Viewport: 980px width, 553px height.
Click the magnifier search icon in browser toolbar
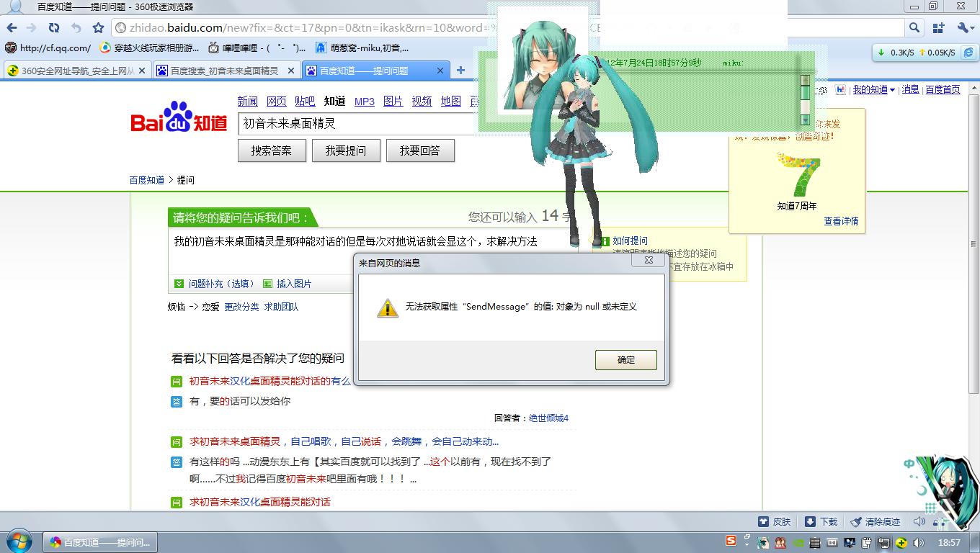pos(914,28)
